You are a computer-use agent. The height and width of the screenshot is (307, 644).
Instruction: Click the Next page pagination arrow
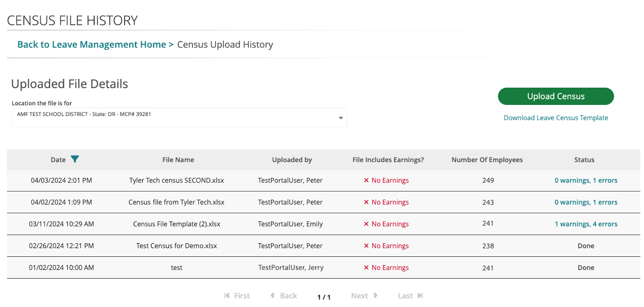click(x=376, y=295)
